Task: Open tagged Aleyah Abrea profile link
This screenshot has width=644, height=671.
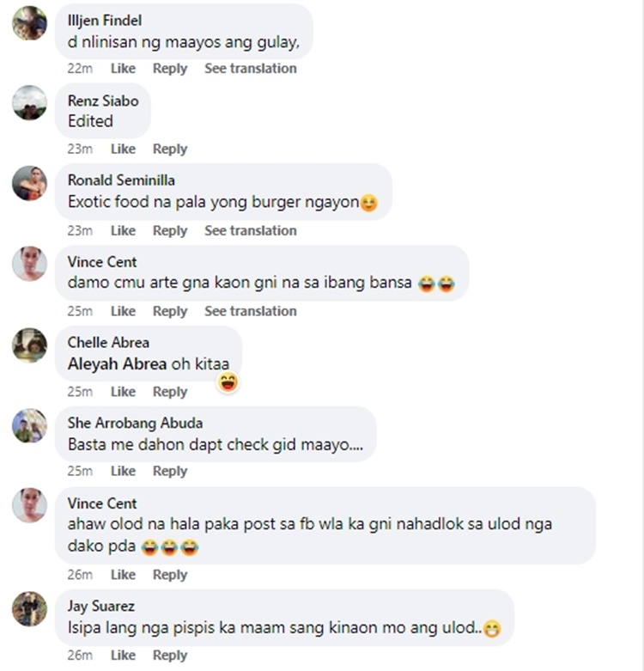Action: [117, 364]
